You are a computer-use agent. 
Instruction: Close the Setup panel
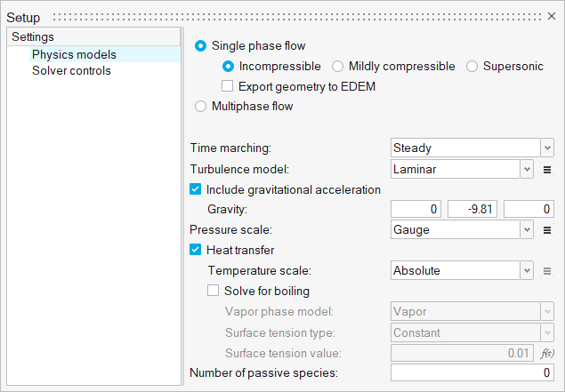point(552,17)
